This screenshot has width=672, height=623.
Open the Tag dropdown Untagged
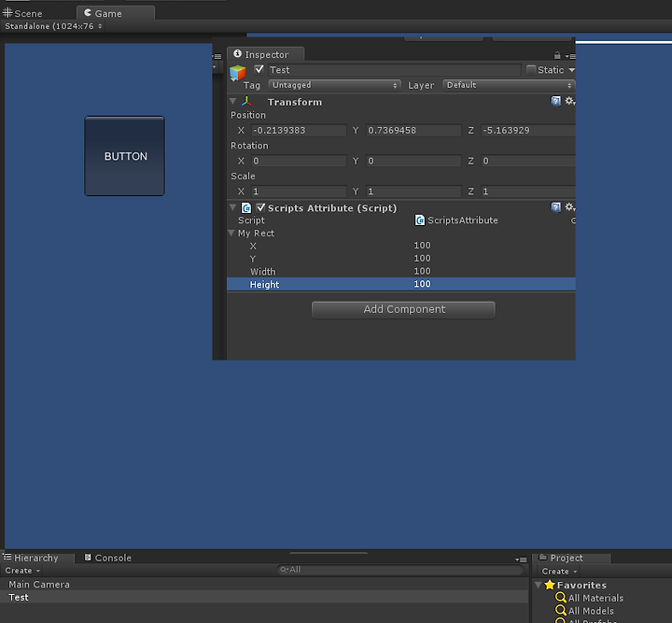[x=334, y=85]
